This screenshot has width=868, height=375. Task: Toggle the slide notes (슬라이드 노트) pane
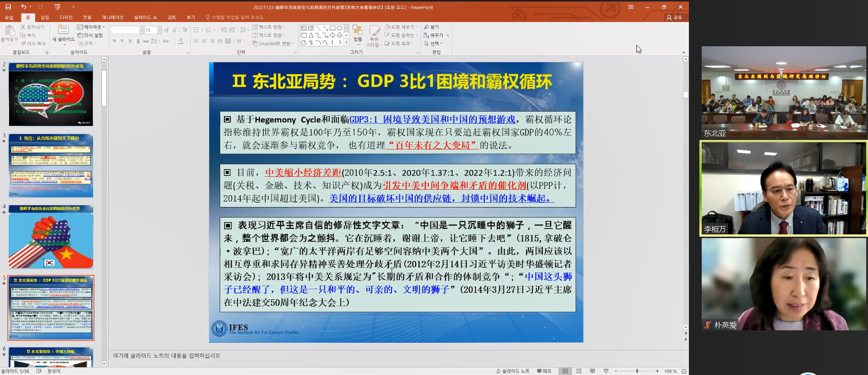513,371
